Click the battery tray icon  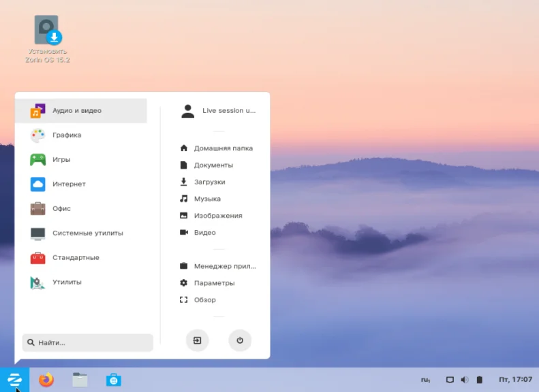(479, 380)
